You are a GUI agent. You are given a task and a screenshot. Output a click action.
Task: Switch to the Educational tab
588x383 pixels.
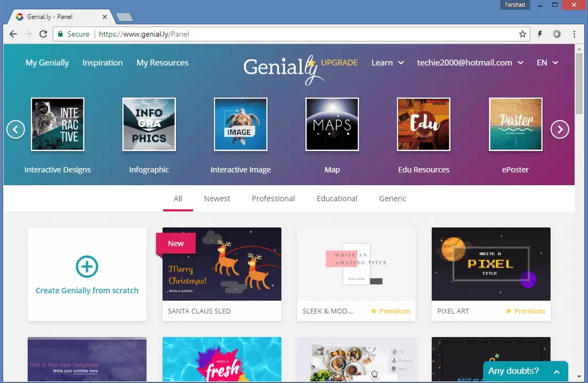coord(336,199)
